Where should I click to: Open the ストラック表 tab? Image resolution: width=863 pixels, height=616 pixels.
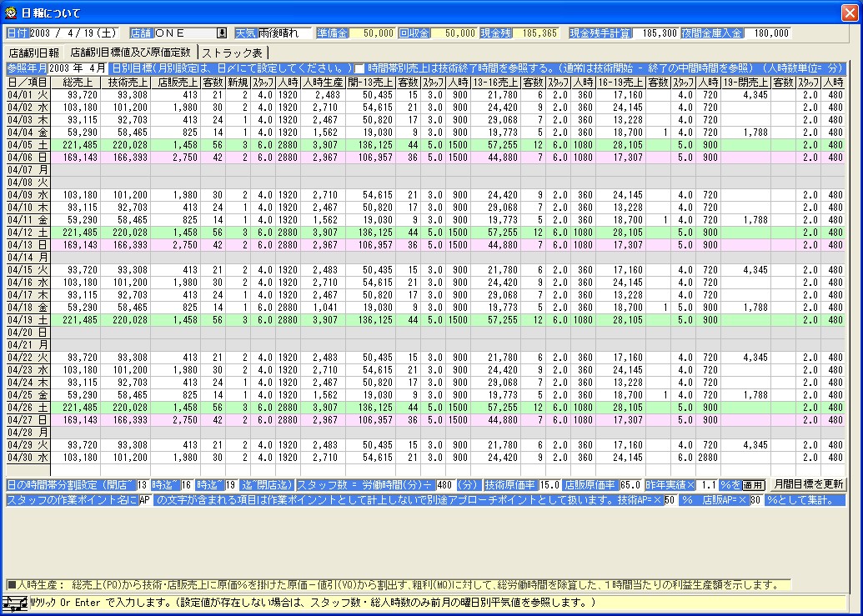tap(233, 53)
